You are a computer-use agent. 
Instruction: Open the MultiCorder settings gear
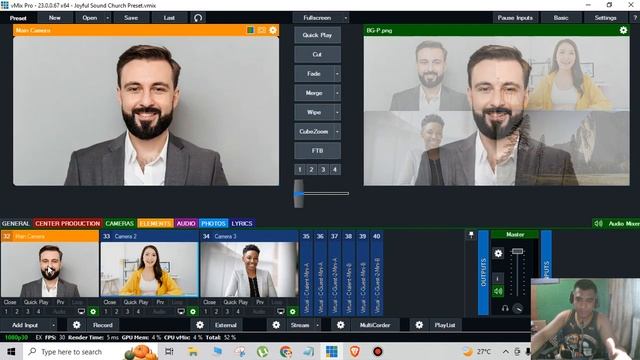click(340, 325)
